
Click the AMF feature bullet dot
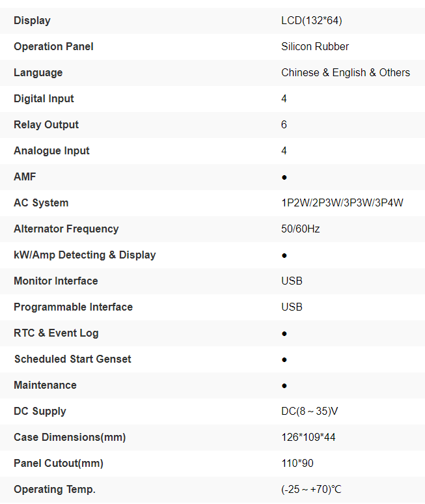pyautogui.click(x=284, y=177)
